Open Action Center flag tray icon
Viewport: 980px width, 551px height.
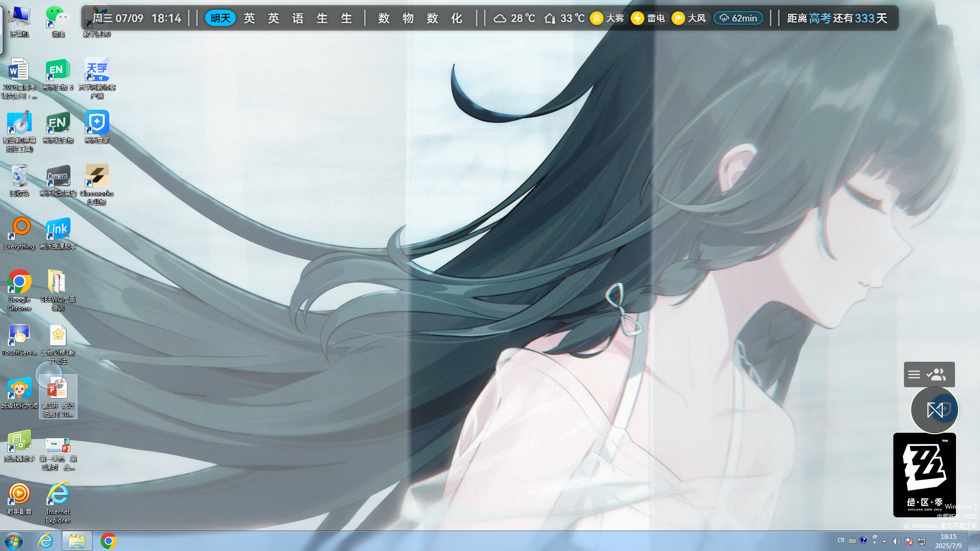pyautogui.click(x=909, y=541)
